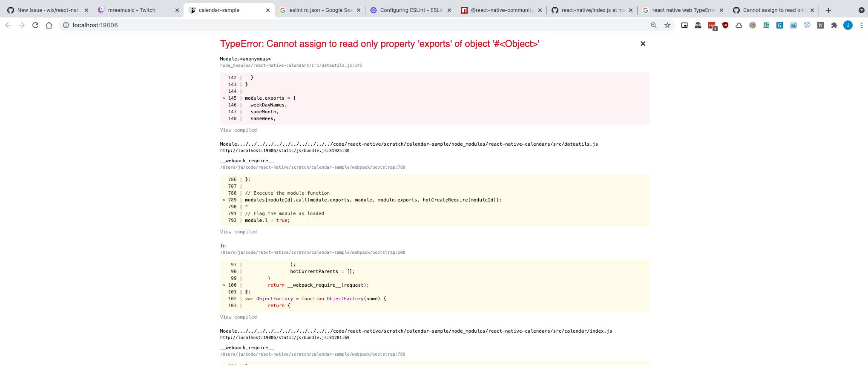This screenshot has height=365, width=868.
Task: Open the dateutils.js:145 source path link
Action: point(291,66)
